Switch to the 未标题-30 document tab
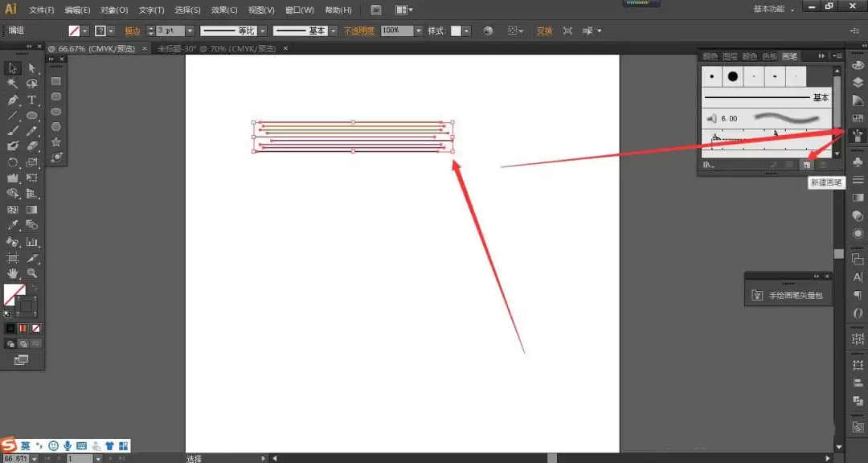Image resolution: width=868 pixels, height=463 pixels. [x=217, y=49]
